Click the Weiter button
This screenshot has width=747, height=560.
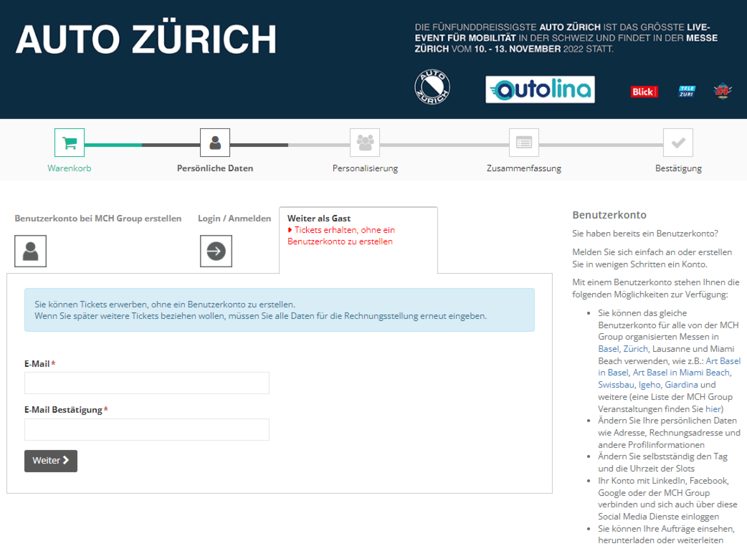[51, 461]
